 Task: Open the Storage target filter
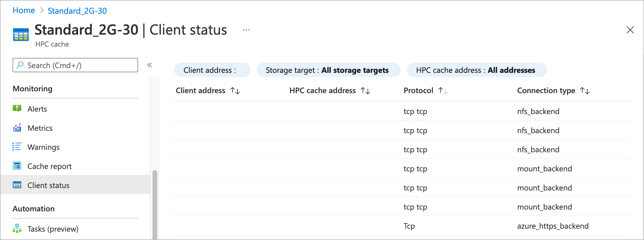(328, 70)
